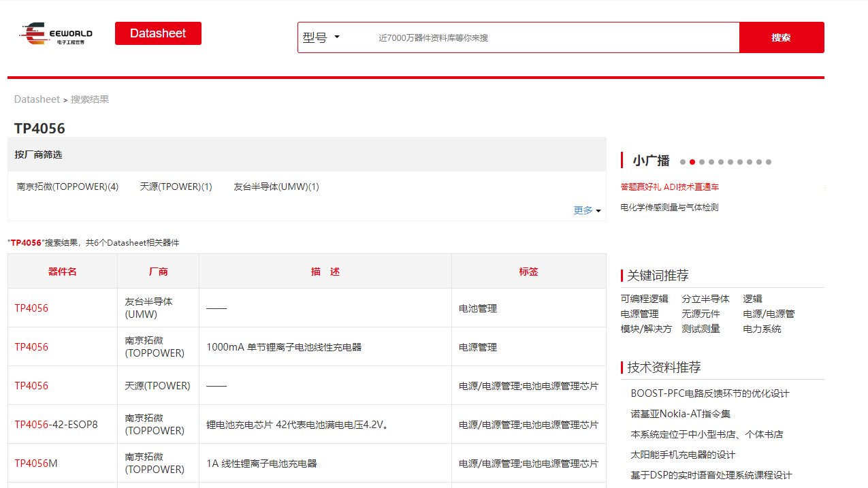Viewport: 868px width, 488px height.
Task: Click the 关键词推荐 section heading
Action: [x=658, y=275]
